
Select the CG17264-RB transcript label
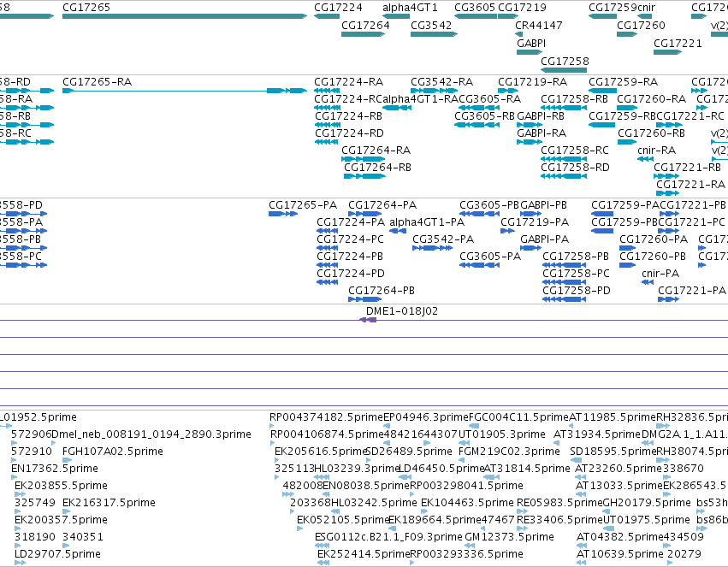coord(377,168)
